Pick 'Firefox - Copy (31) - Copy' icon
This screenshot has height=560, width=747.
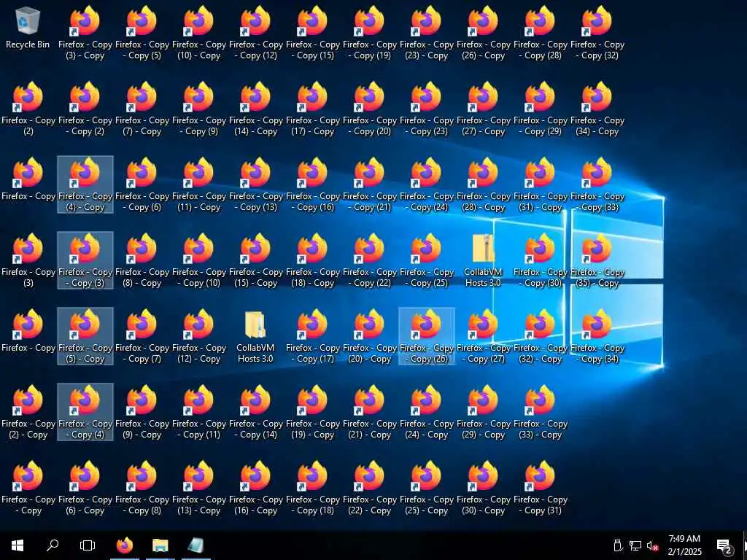[x=541, y=184]
